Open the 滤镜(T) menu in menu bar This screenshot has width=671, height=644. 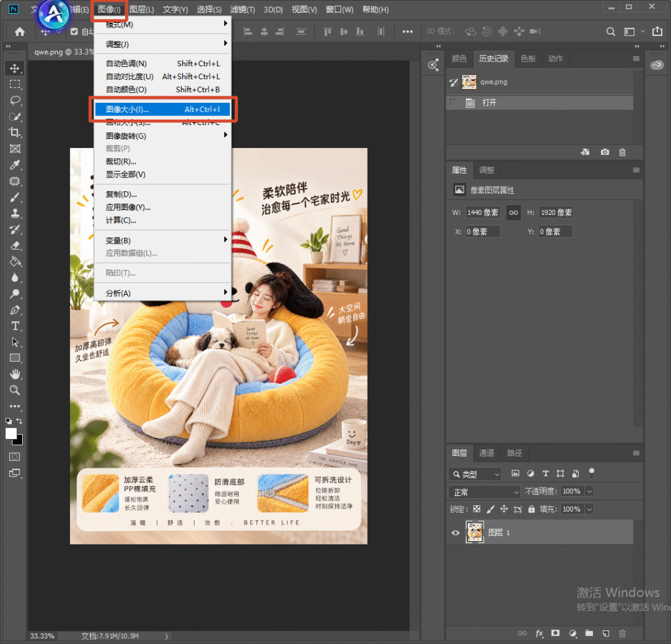click(x=242, y=9)
